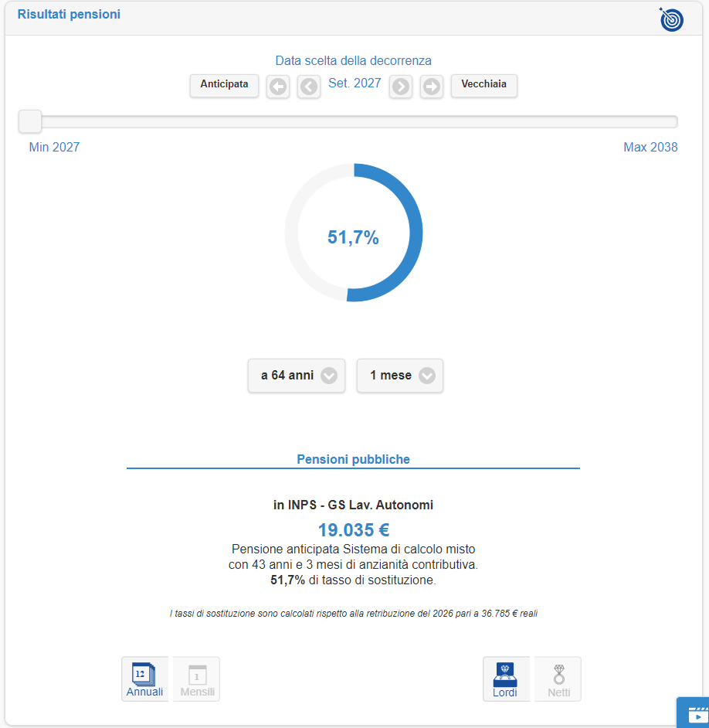Click the Max 2038 label
This screenshot has height=728, width=709.
[x=650, y=147]
